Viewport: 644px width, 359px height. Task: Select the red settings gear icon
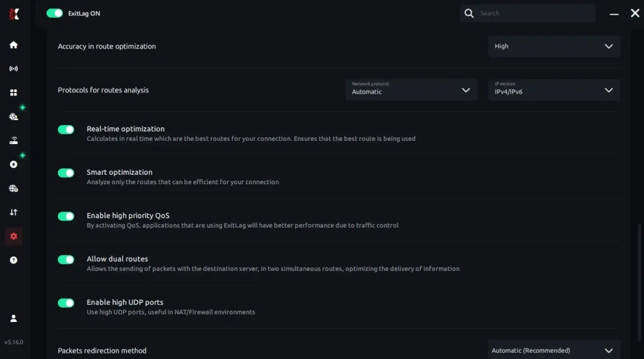[14, 236]
